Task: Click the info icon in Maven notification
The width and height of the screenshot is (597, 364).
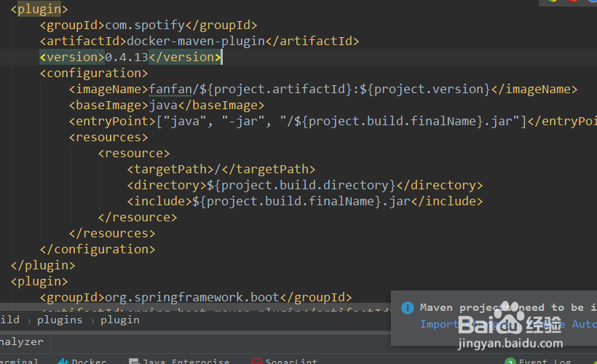Action: click(408, 308)
